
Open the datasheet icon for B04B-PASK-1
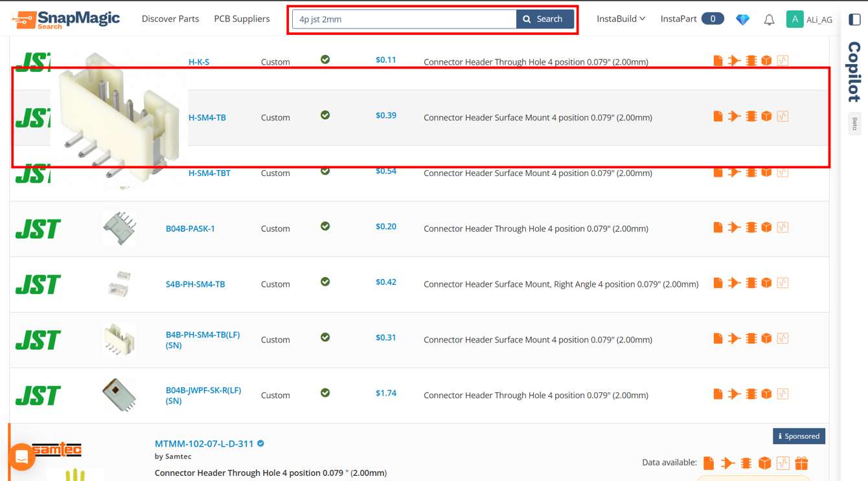point(718,227)
